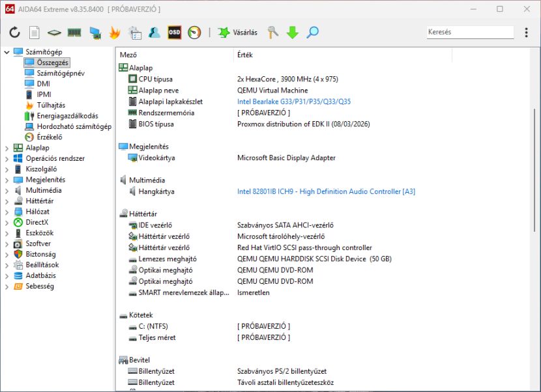541x392 pixels.
Task: Open the three-dot overflow menu
Action: (x=526, y=33)
